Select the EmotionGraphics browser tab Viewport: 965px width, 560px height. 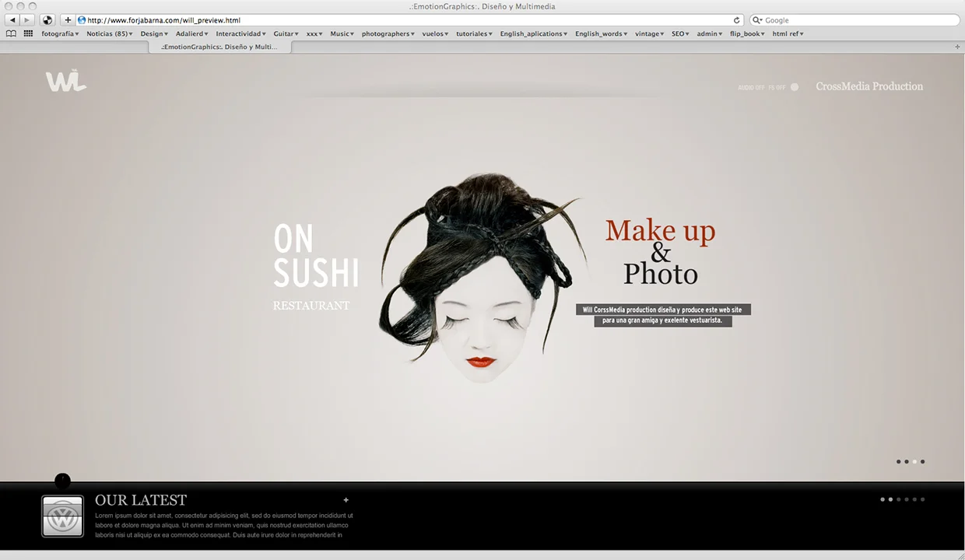pos(219,47)
